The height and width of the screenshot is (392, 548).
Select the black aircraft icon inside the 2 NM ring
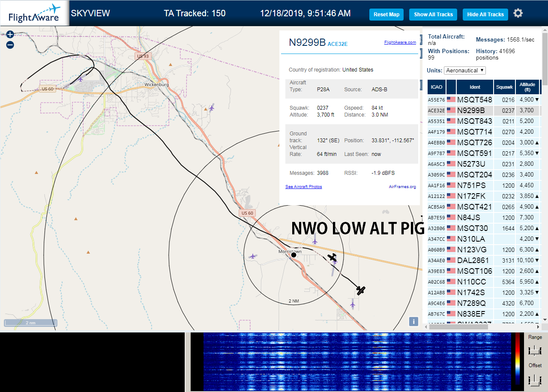[332, 257]
